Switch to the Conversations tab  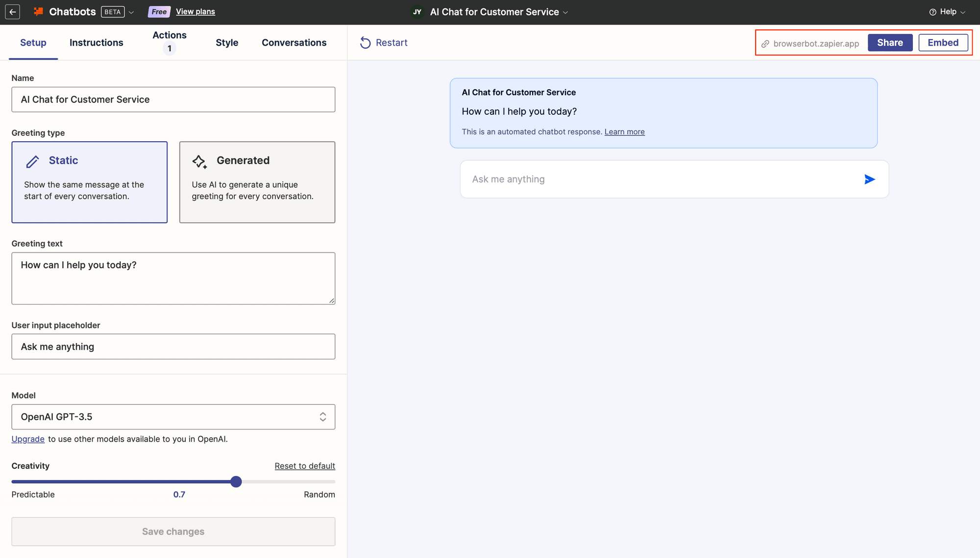[x=294, y=43]
